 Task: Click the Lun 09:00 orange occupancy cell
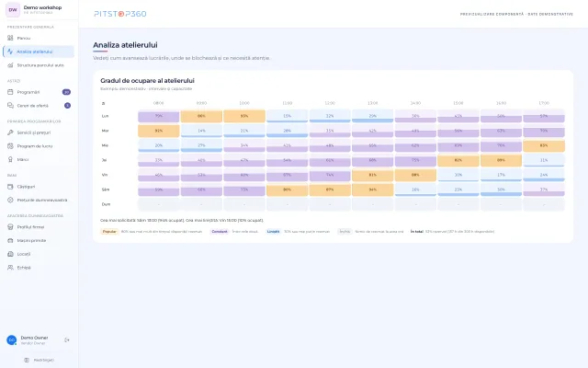coord(201,116)
